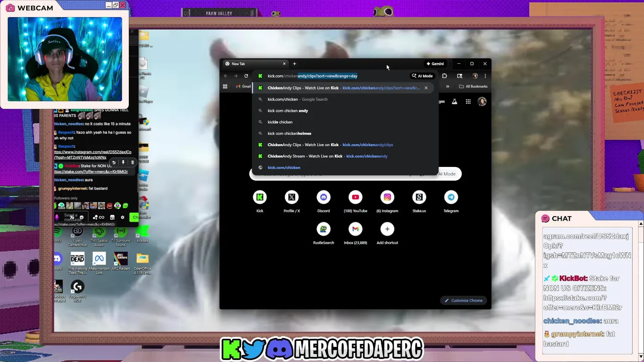Image resolution: width=644 pixels, height=362 pixels.
Task: Go back in Chrome navigation
Action: (225, 76)
